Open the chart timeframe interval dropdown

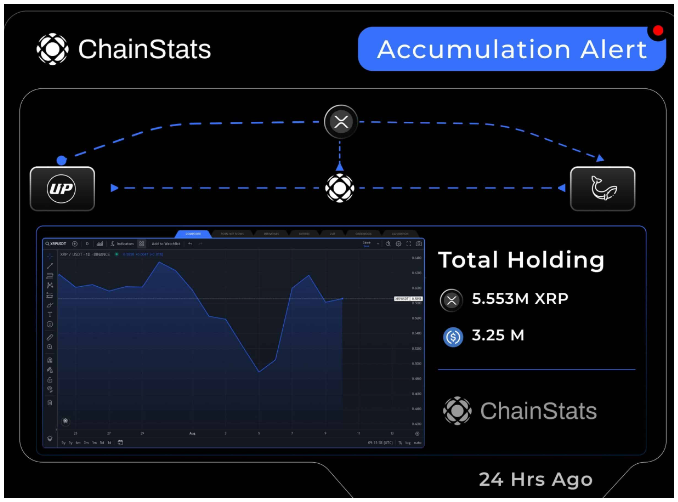click(87, 243)
